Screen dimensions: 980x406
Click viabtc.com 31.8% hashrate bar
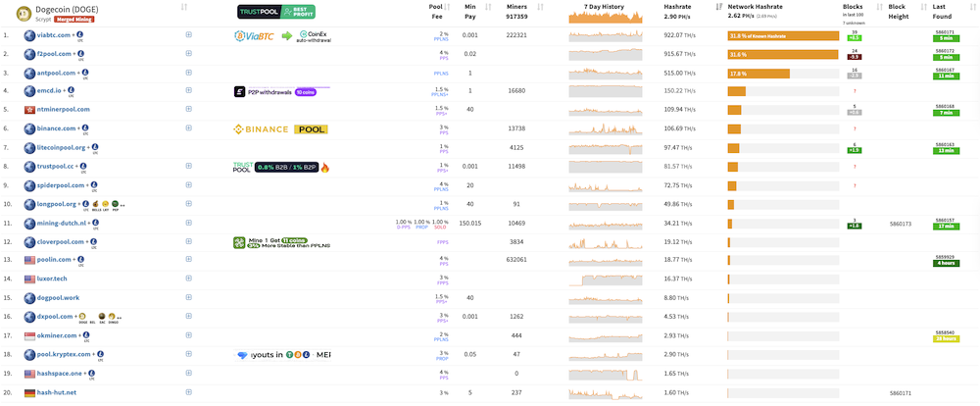(x=783, y=36)
